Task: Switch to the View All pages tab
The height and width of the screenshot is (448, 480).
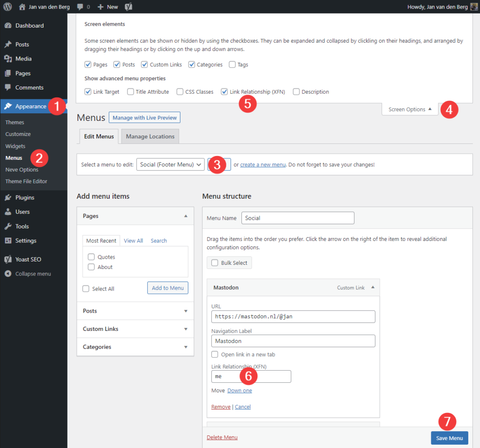Action: (133, 241)
